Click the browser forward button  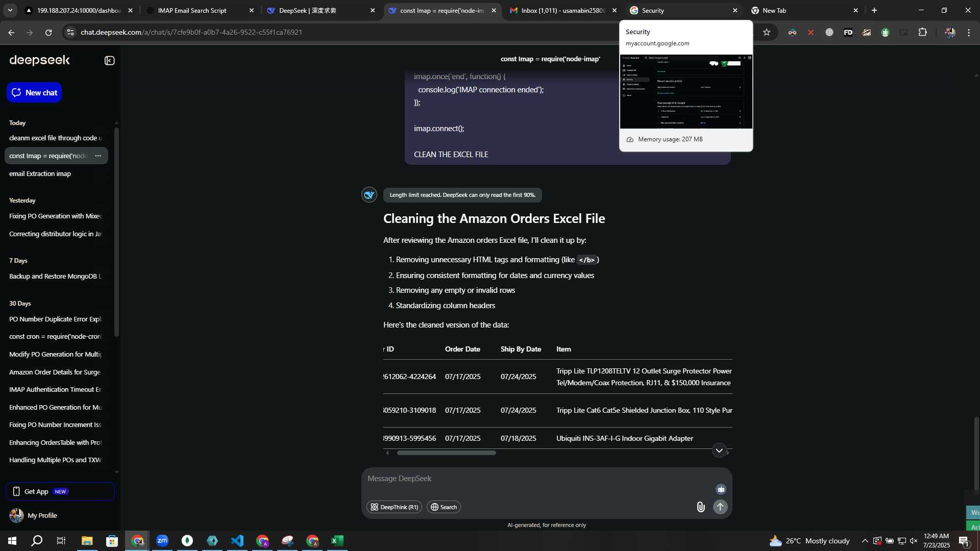[x=30, y=32]
